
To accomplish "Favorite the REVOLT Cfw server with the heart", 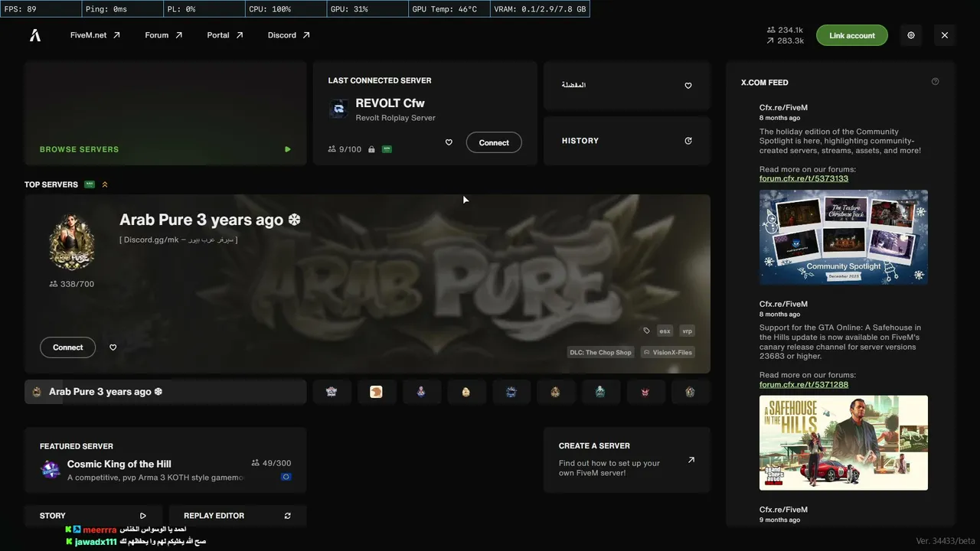I will (449, 142).
